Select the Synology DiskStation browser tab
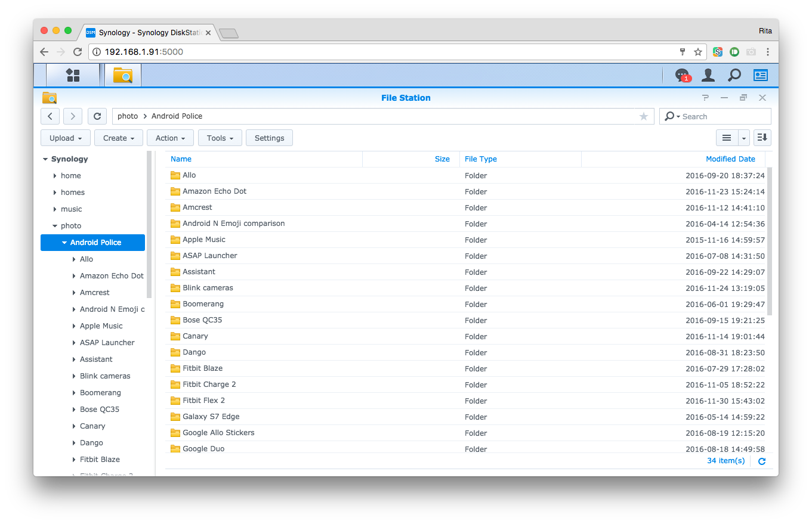Screen dimensions: 812x524 [148, 32]
